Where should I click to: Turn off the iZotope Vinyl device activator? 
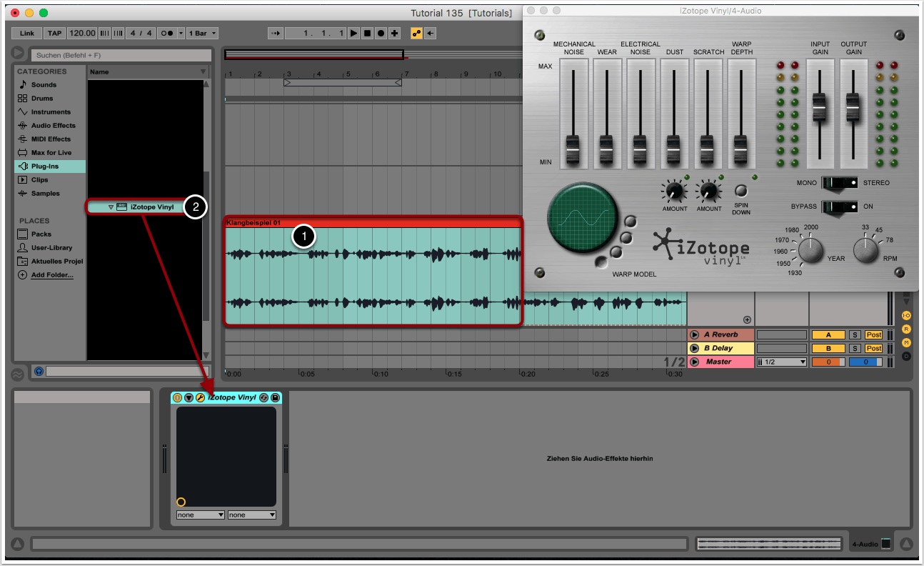tap(177, 397)
